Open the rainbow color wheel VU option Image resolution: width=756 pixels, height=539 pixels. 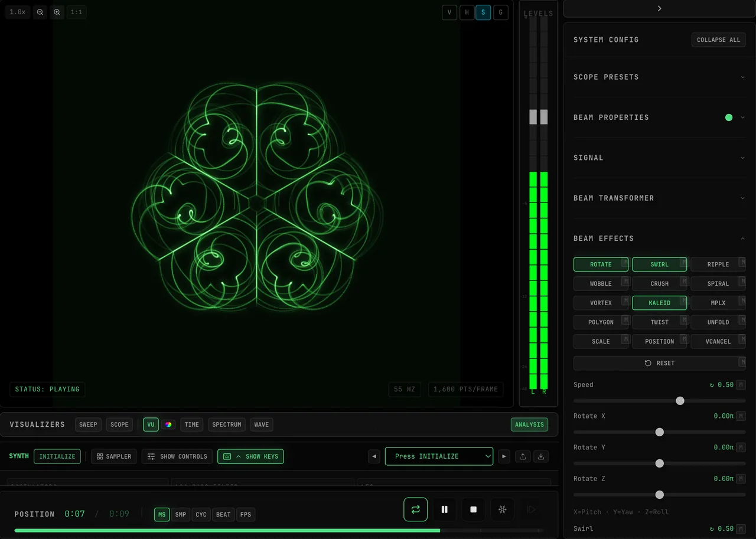coord(169,424)
